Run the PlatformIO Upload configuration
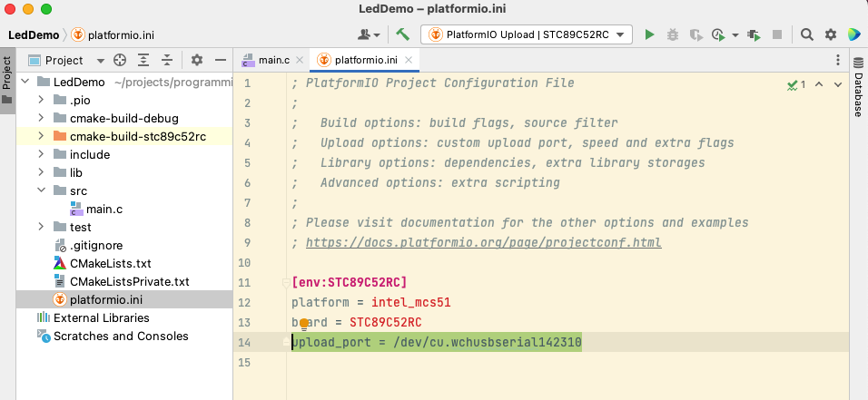Image resolution: width=868 pixels, height=400 pixels. [x=649, y=34]
